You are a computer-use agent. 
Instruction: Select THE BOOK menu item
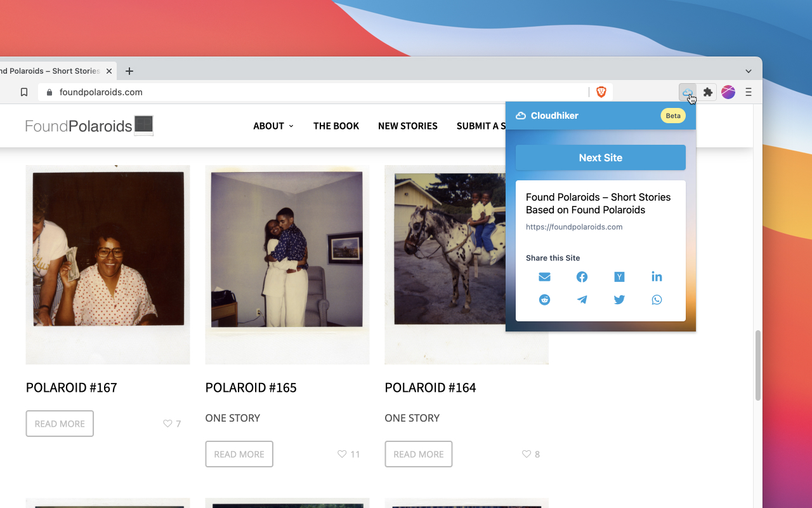pos(336,126)
